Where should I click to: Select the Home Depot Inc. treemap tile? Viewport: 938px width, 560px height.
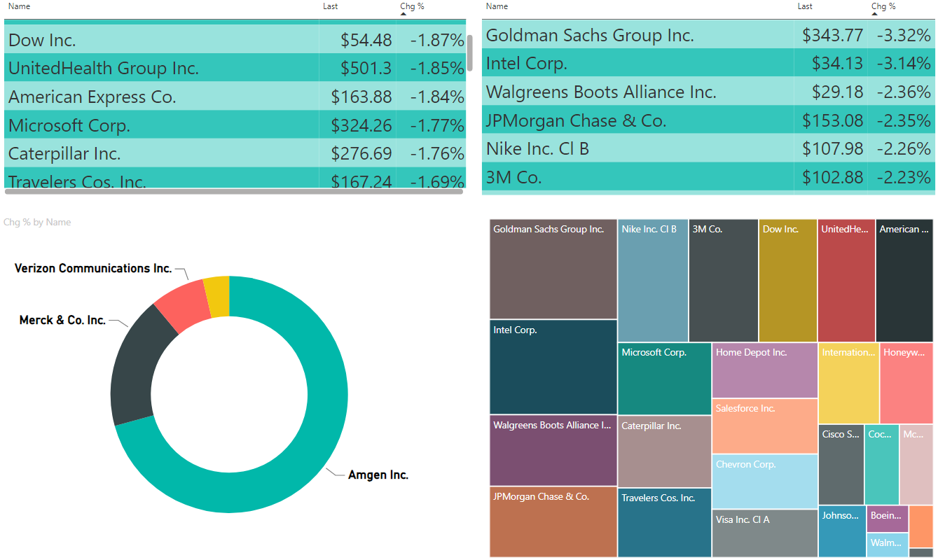click(x=765, y=370)
